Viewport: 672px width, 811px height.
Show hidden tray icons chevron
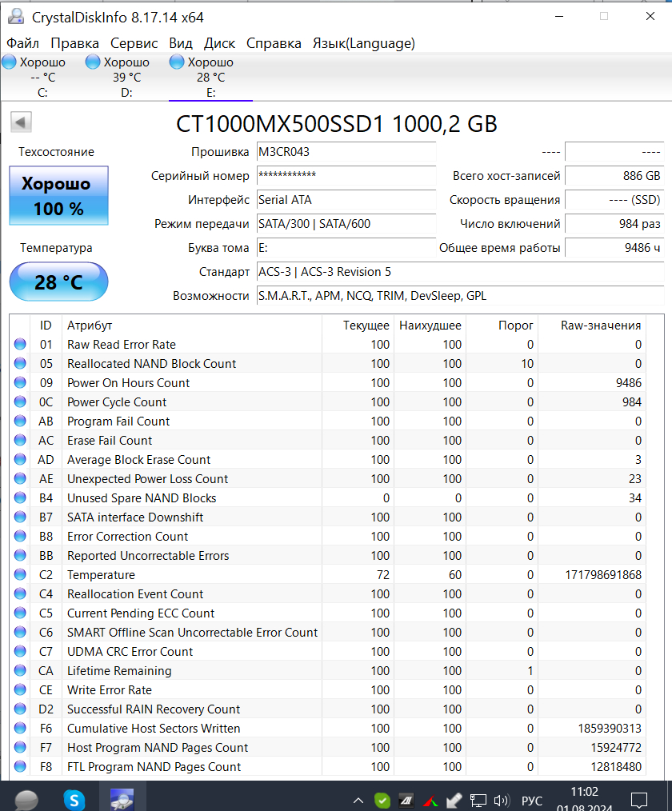(x=358, y=801)
